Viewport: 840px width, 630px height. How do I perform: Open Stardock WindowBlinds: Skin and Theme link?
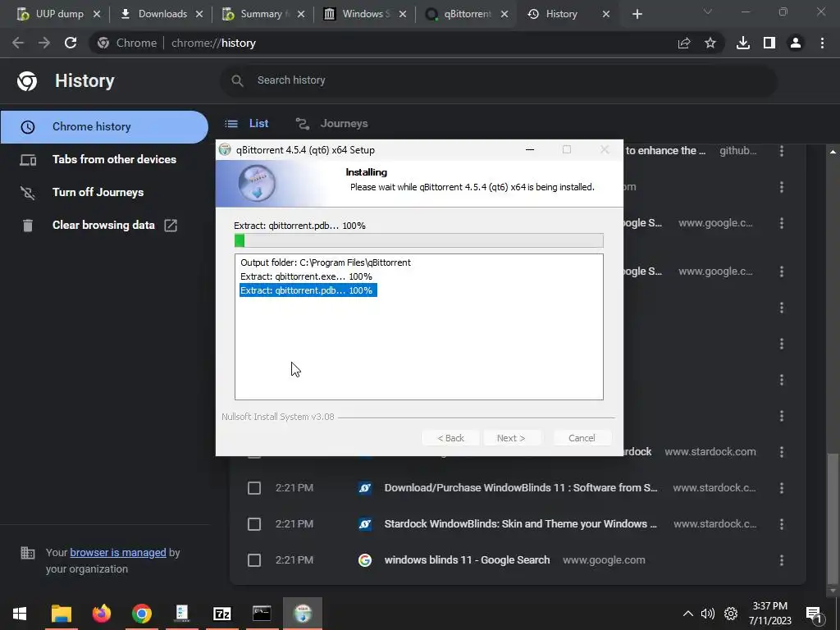[x=520, y=524]
